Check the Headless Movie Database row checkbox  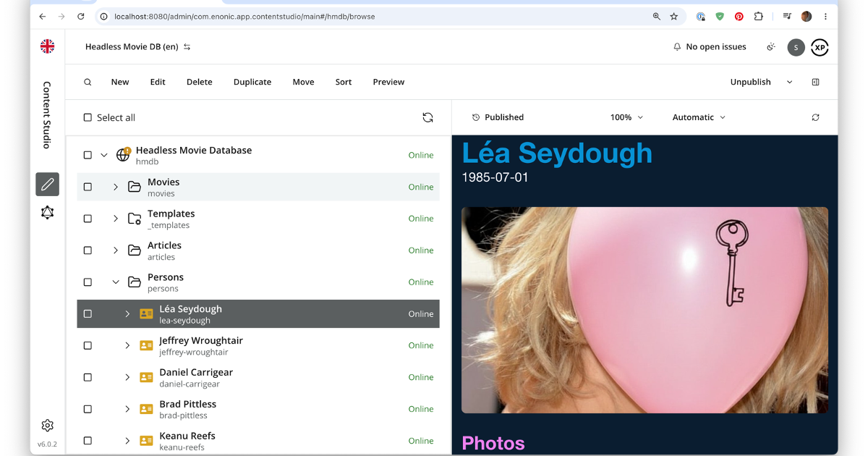(x=88, y=155)
